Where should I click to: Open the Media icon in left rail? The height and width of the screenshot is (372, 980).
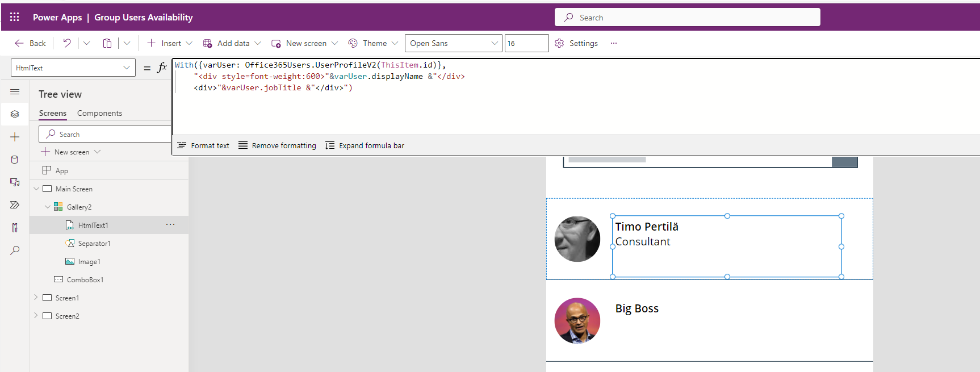tap(15, 182)
